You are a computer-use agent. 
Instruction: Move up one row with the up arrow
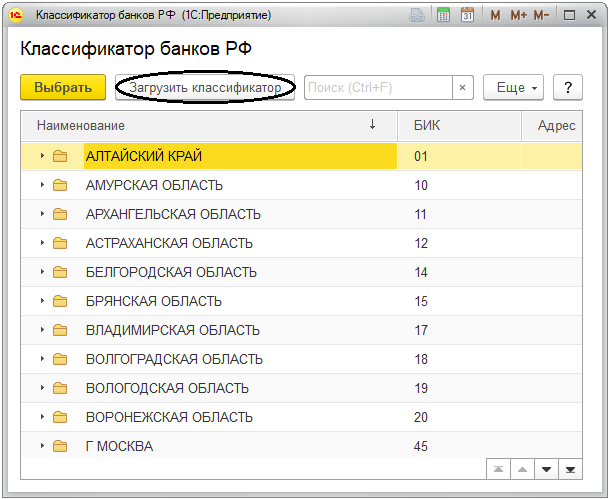pyautogui.click(x=522, y=469)
